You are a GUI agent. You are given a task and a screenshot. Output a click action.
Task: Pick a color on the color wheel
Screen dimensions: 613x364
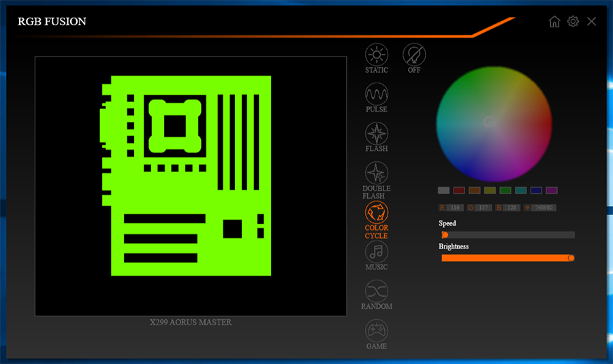(494, 124)
